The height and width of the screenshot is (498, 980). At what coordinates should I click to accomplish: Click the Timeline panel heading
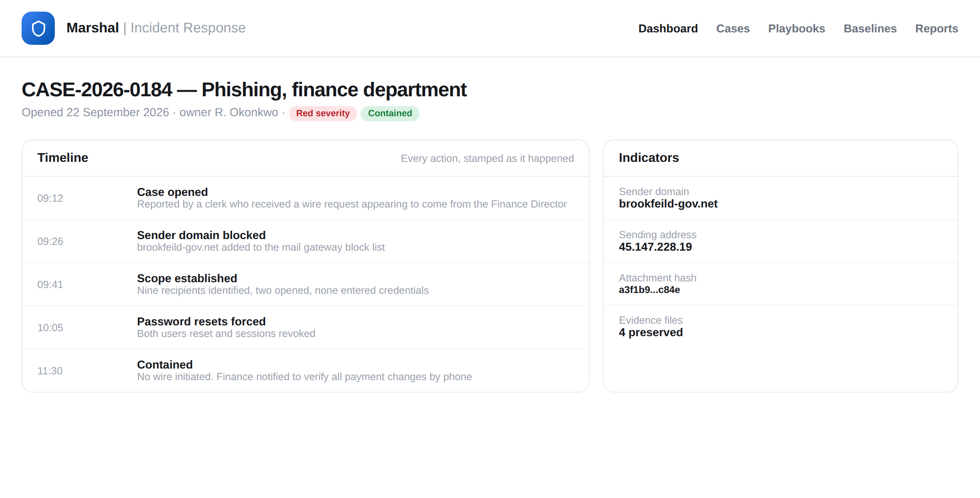coord(63,158)
